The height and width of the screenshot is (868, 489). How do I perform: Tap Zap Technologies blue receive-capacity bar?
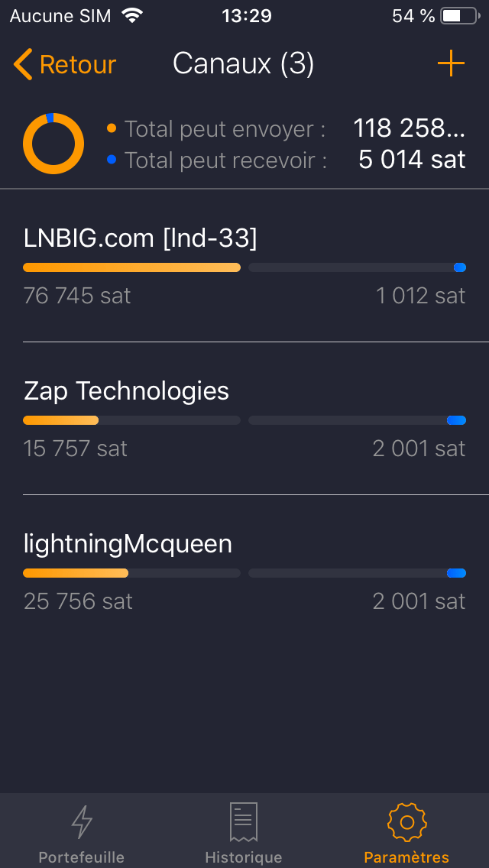[x=456, y=420]
